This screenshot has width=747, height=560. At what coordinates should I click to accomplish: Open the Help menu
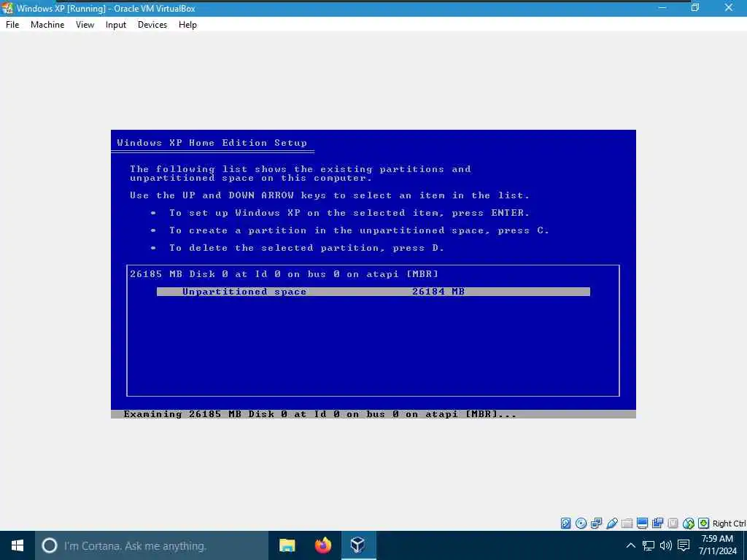click(x=187, y=25)
